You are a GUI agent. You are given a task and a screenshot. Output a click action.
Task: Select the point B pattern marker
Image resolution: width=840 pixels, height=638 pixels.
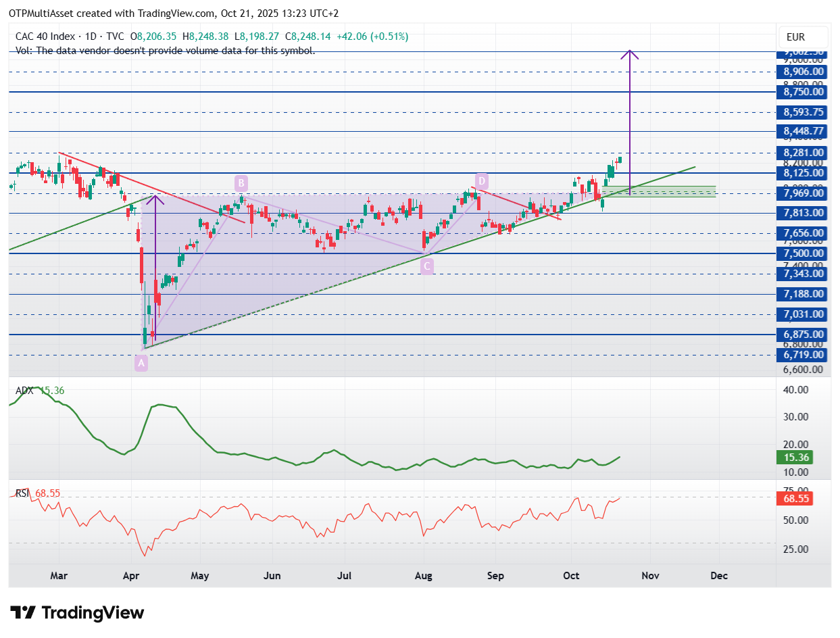pyautogui.click(x=241, y=182)
